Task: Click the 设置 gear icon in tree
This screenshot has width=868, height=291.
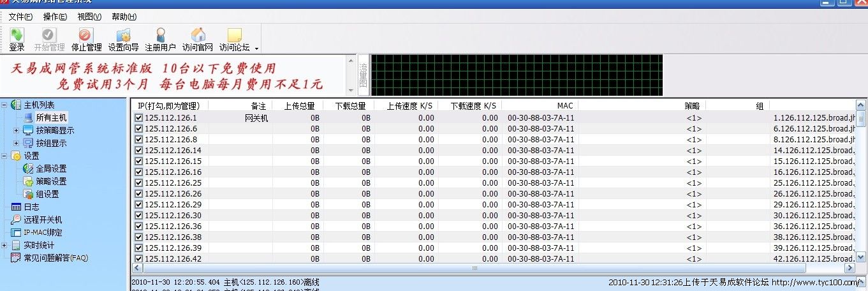Action: point(17,156)
